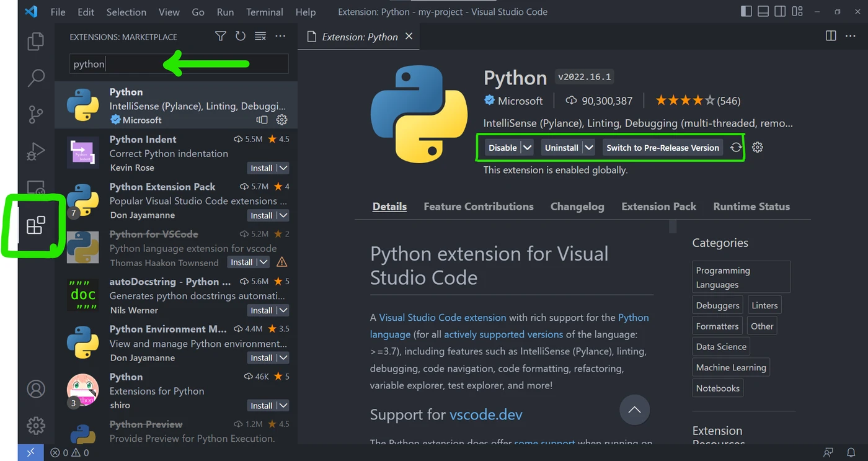Clear extensions search results
This screenshot has width=868, height=461.
(x=260, y=37)
